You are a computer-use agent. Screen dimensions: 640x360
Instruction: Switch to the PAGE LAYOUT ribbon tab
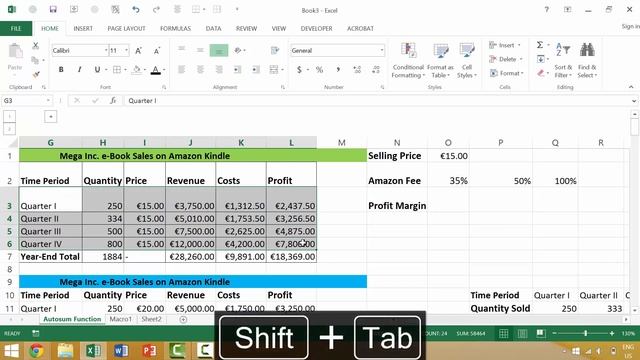tap(126, 29)
